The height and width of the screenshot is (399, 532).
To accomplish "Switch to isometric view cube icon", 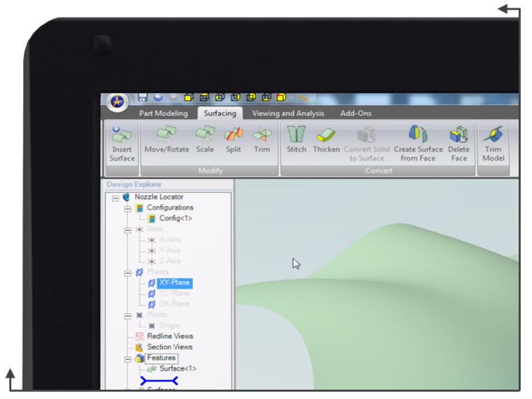I will tap(281, 98).
